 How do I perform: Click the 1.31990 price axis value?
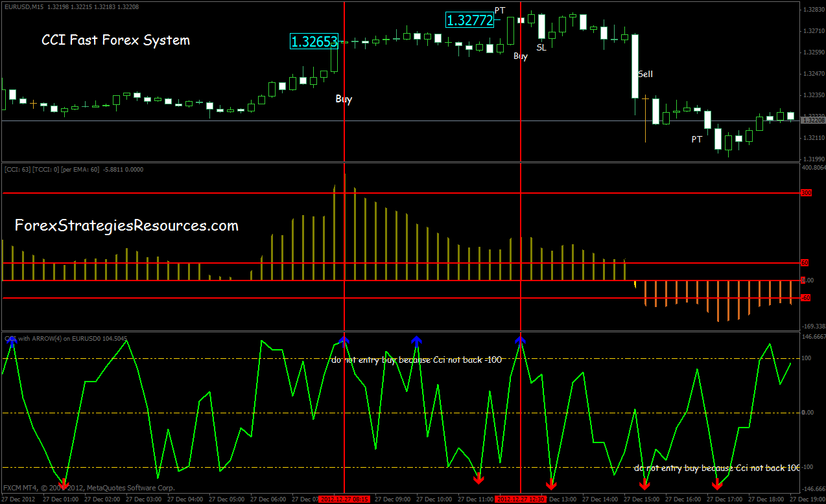813,159
